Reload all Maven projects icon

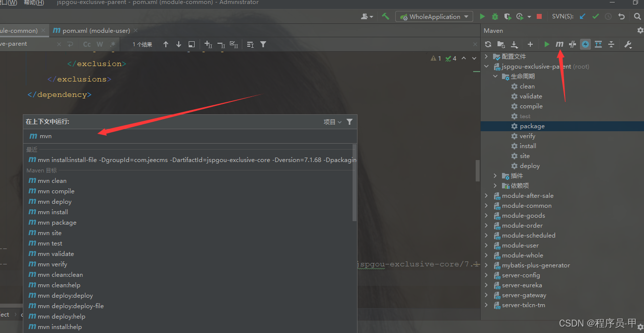(x=488, y=44)
